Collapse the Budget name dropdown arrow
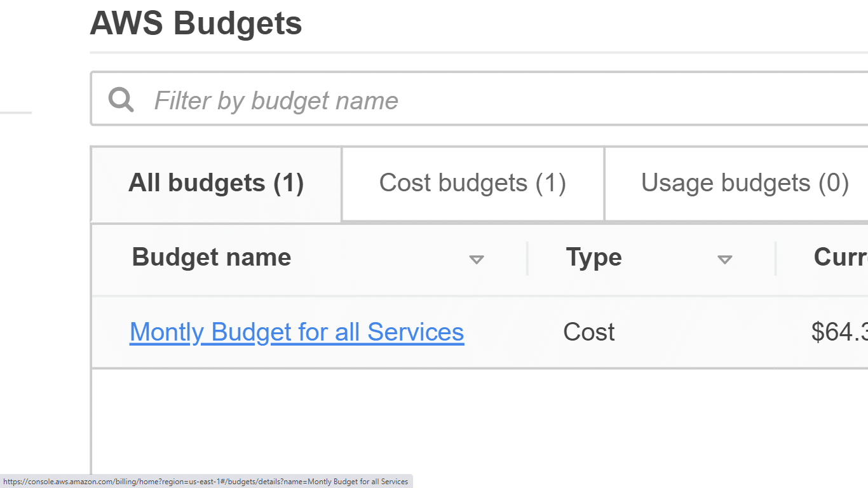868x488 pixels. tap(477, 259)
